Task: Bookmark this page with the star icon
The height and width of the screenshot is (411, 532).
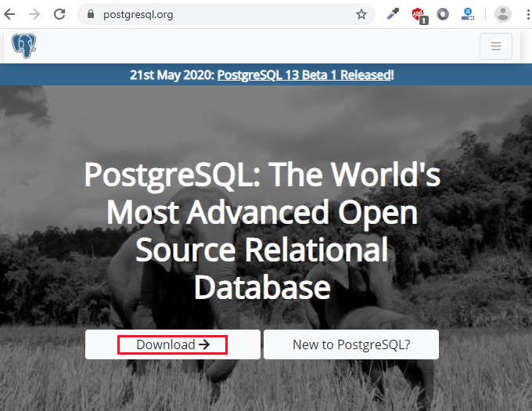Action: click(x=361, y=14)
